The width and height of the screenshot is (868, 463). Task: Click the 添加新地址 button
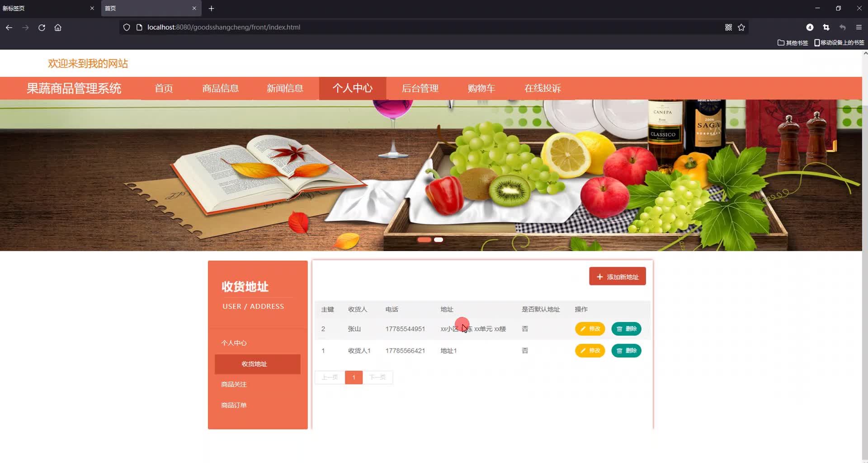[617, 276]
